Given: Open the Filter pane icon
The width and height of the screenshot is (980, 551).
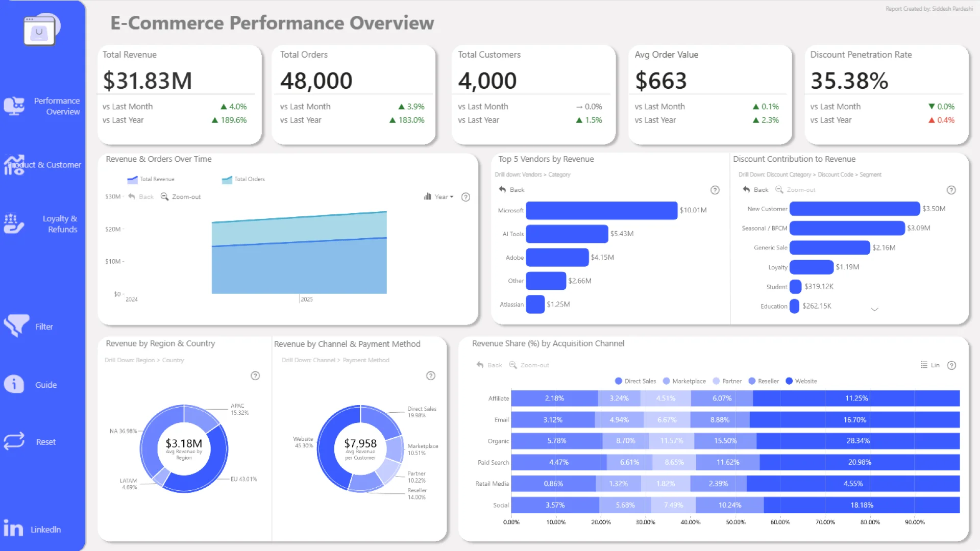Looking at the screenshot, I should [x=16, y=325].
